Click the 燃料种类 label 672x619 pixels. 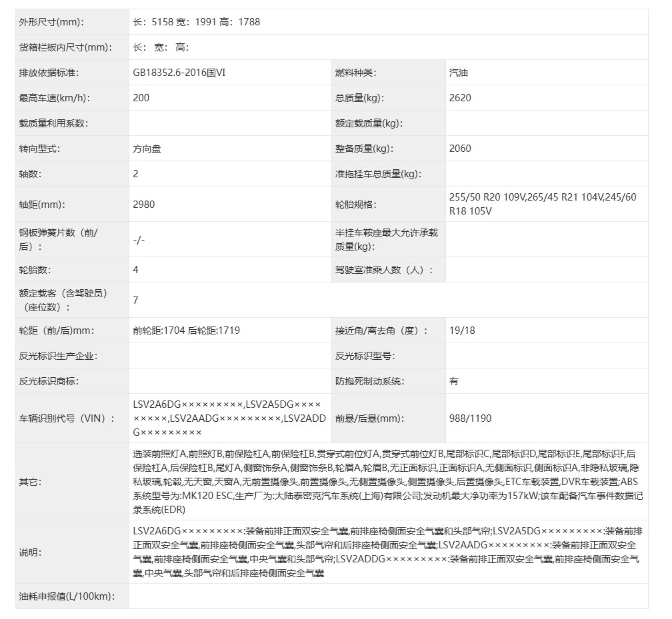pos(356,73)
